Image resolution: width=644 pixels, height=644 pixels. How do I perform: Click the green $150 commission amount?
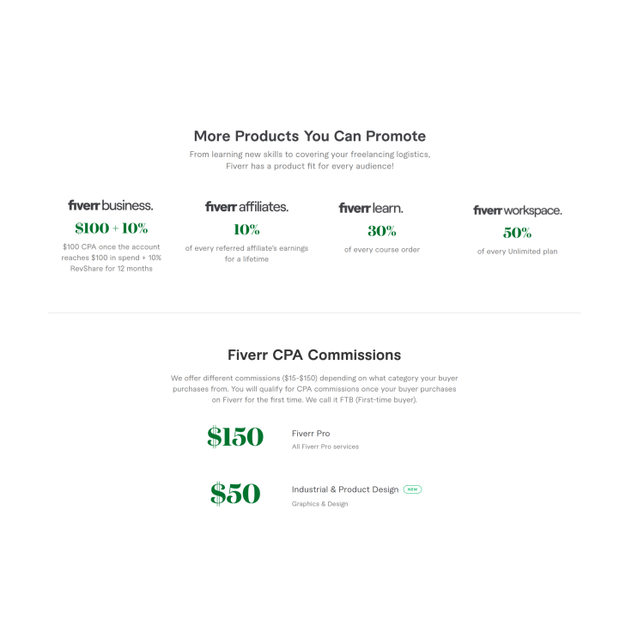(x=235, y=436)
